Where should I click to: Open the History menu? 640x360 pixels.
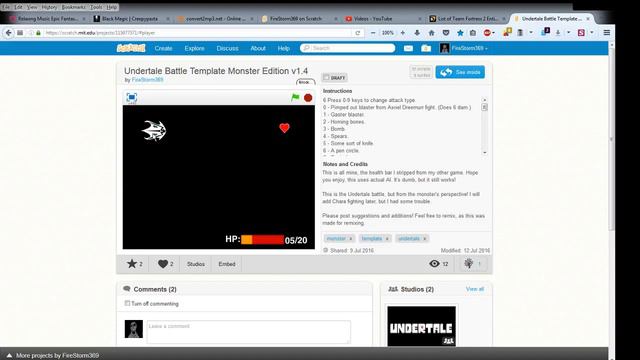(49, 7)
